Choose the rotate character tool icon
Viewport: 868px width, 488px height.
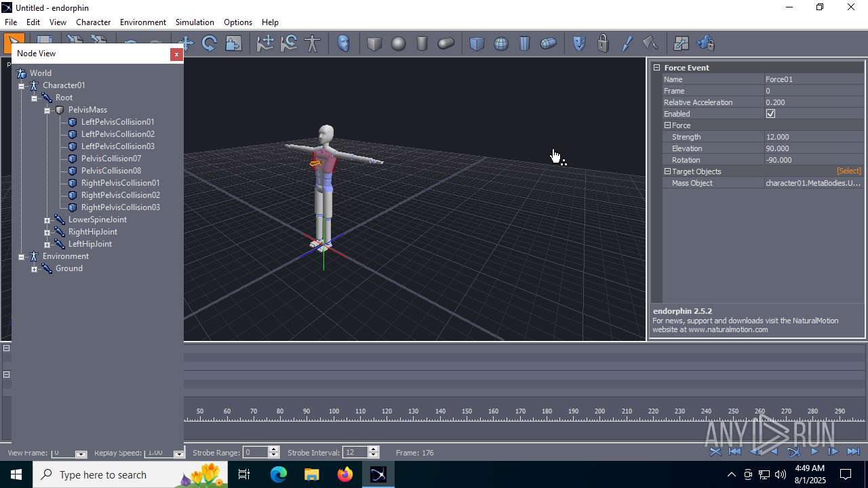(289, 43)
